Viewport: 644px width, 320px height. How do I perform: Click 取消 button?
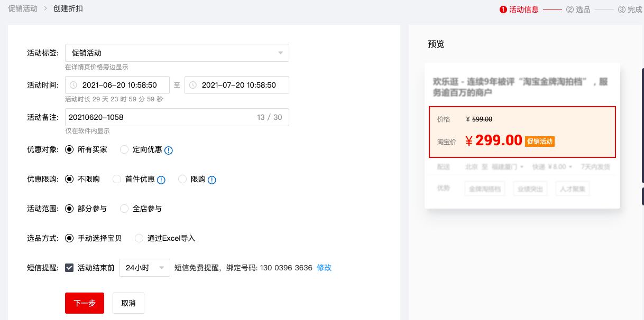128,303
